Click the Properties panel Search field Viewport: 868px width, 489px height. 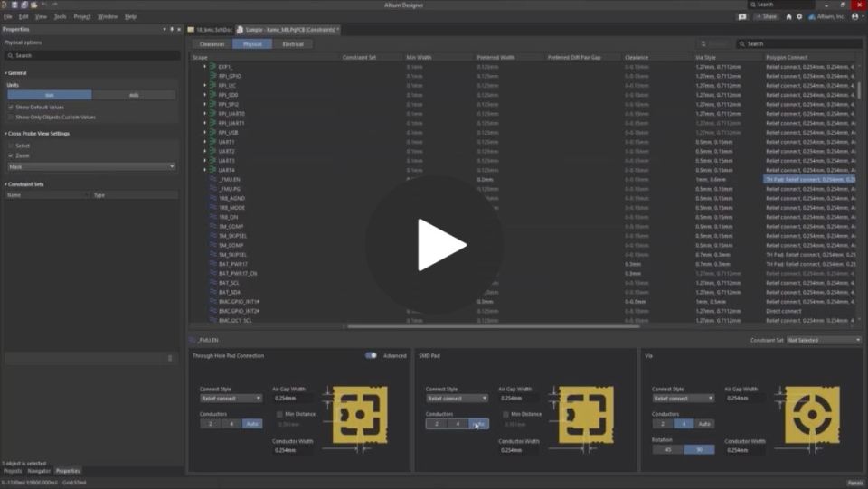[x=92, y=55]
